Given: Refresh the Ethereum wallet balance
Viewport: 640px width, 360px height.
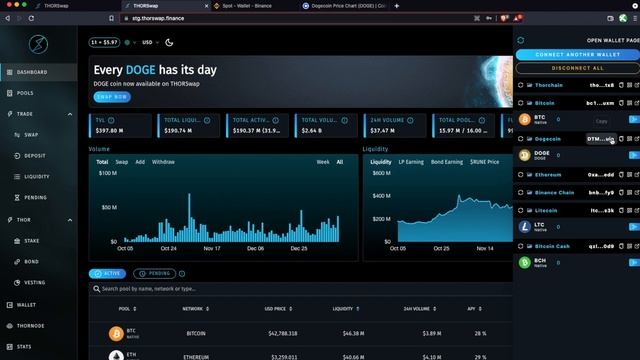Looking at the screenshot, I should 520,175.
